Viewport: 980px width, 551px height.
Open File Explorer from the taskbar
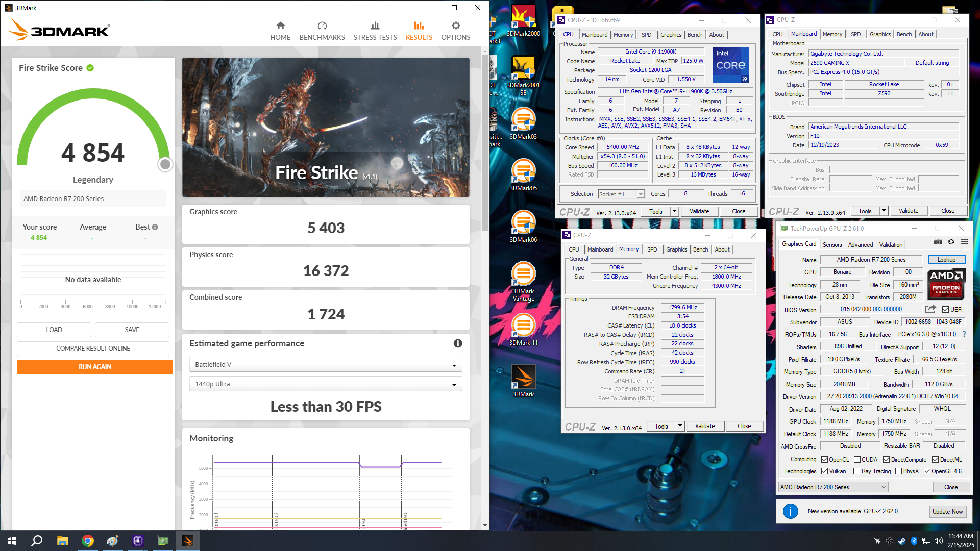tap(62, 541)
